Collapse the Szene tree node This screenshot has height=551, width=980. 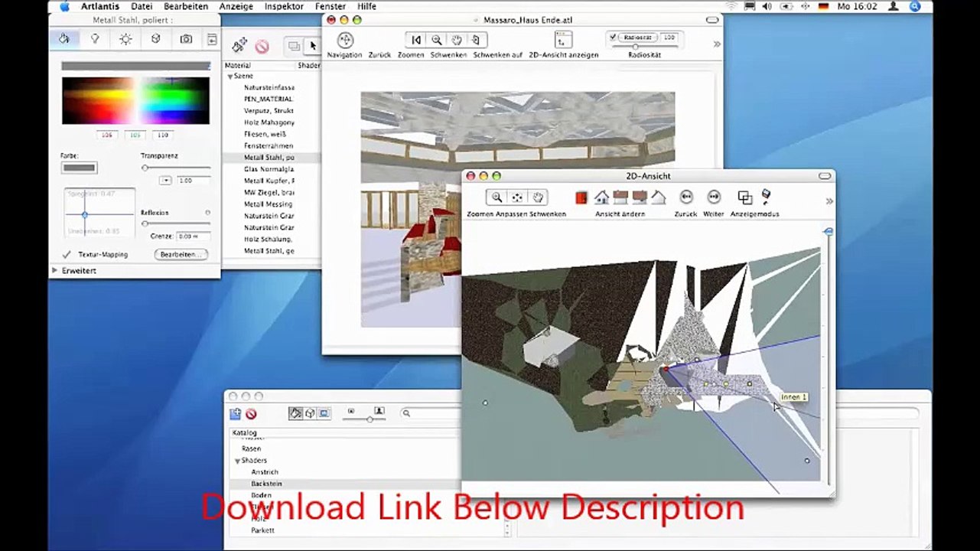230,77
